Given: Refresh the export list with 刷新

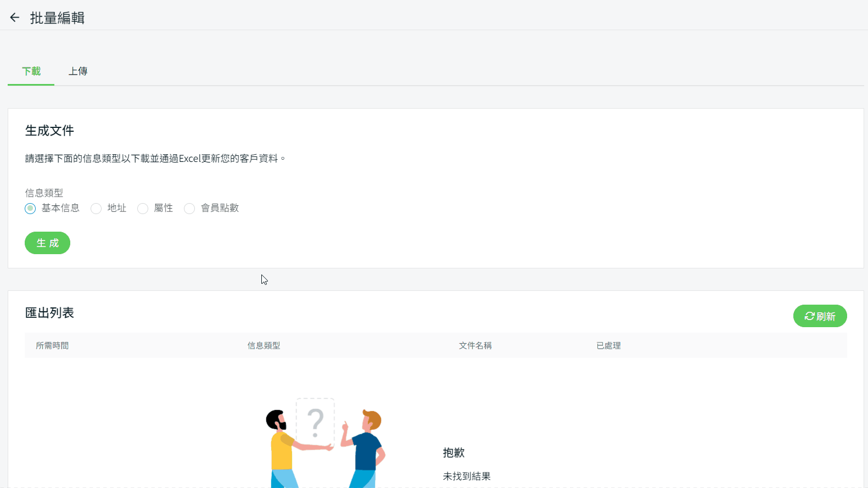Looking at the screenshot, I should (820, 316).
